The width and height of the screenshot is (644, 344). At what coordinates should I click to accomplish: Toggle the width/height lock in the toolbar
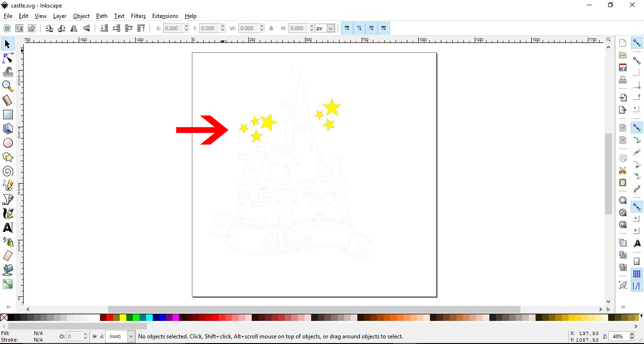271,28
